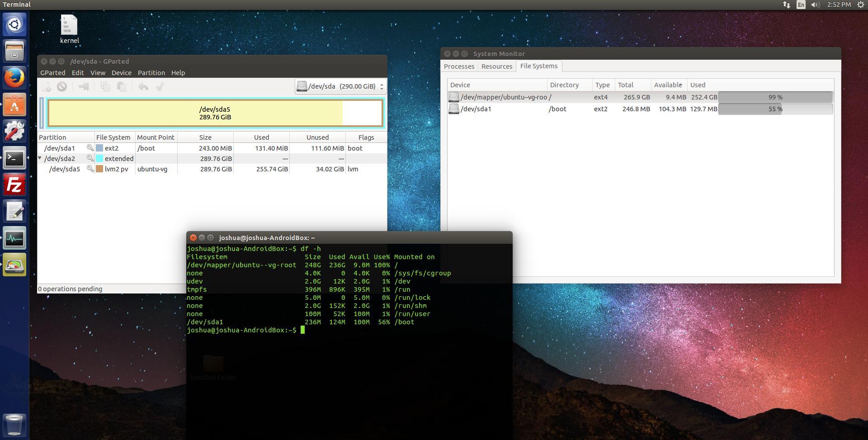This screenshot has height=440, width=868.
Task: Click the key icon beside /dev/sda5
Action: (90, 169)
